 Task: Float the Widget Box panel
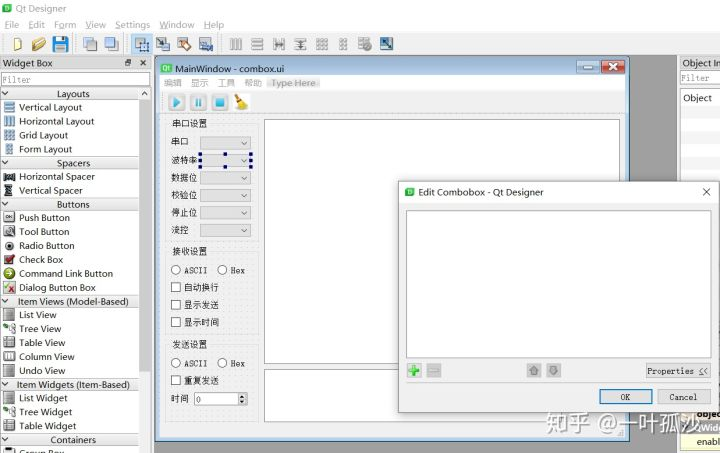(128, 63)
